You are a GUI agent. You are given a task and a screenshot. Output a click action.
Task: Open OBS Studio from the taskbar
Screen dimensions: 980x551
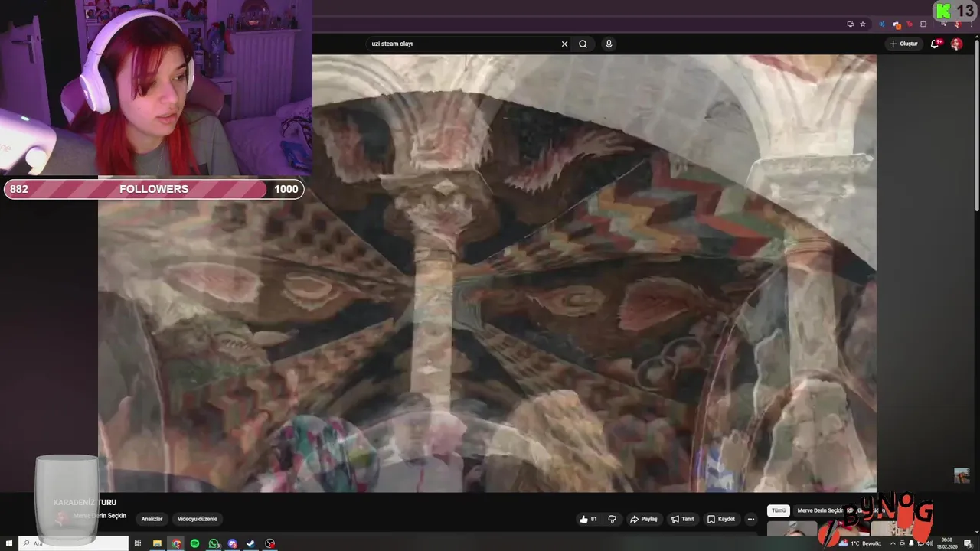click(x=270, y=543)
